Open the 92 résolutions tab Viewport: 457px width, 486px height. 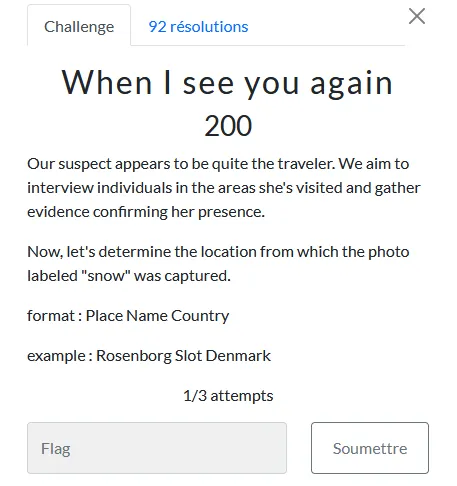(x=198, y=27)
